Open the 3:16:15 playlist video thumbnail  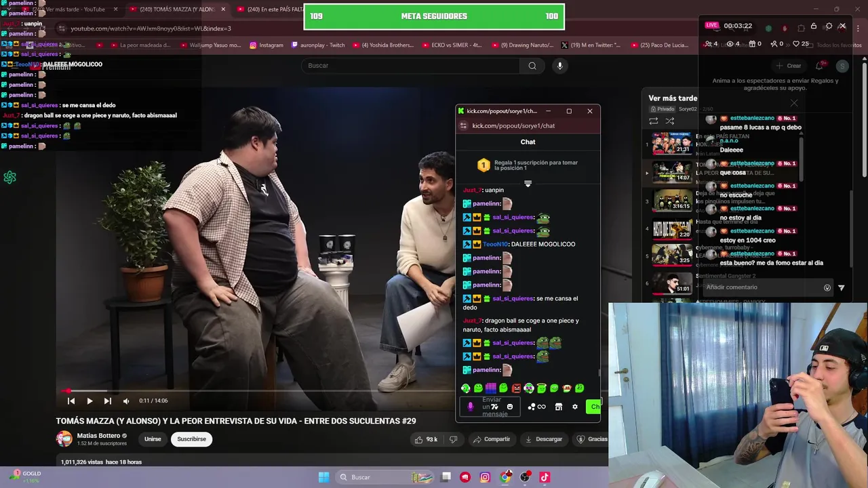click(x=672, y=199)
